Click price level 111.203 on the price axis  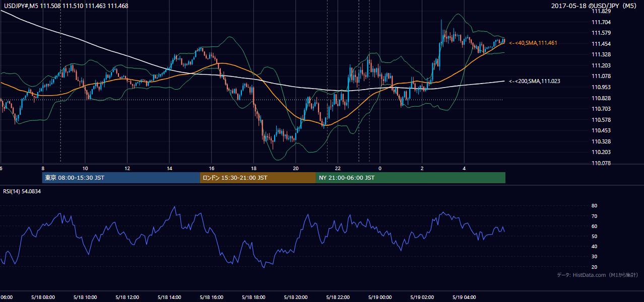(x=601, y=65)
